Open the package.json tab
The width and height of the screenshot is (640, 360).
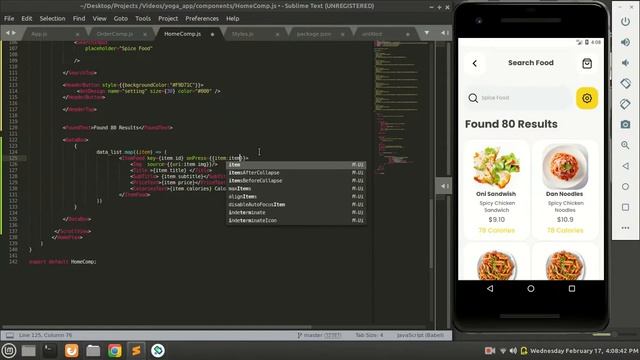point(314,34)
